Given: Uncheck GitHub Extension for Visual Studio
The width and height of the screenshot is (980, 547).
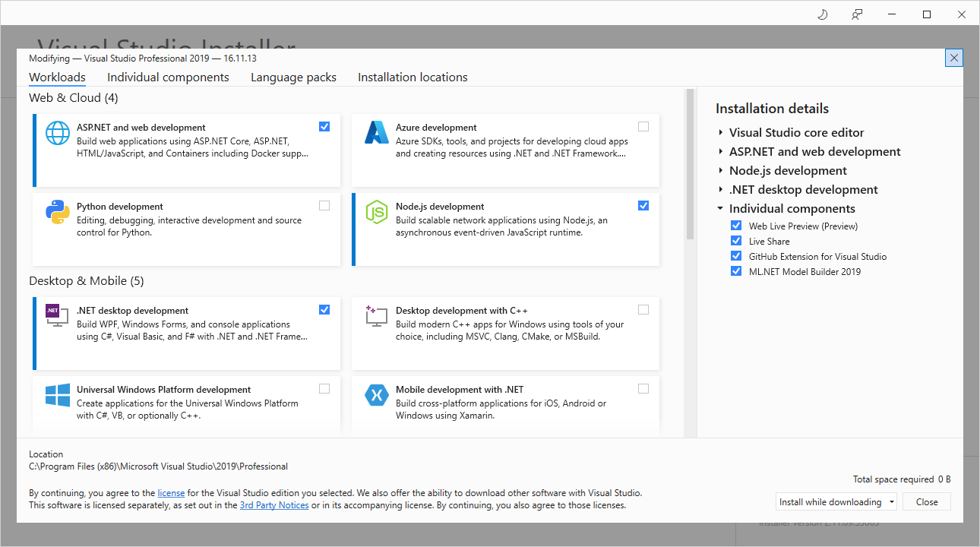Looking at the screenshot, I should [x=735, y=256].
